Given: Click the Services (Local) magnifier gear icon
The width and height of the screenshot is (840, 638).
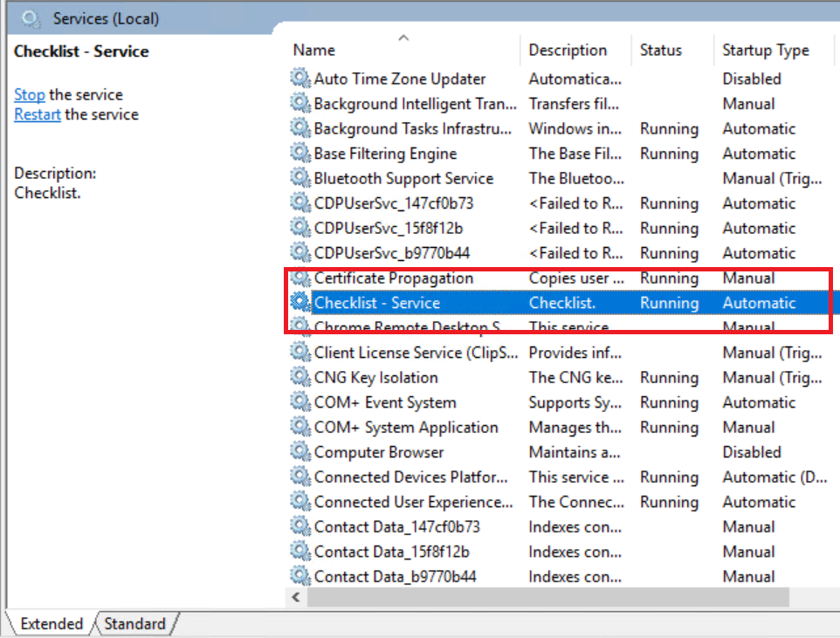Looking at the screenshot, I should (31, 18).
